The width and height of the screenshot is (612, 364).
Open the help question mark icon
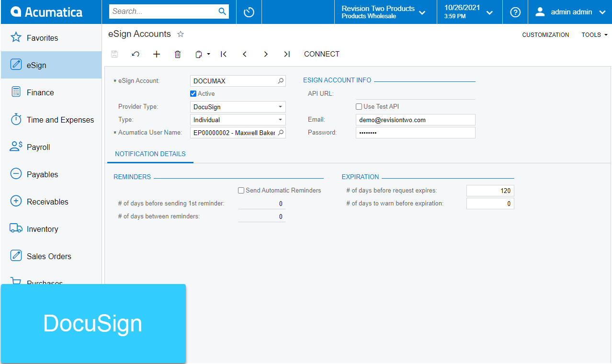point(515,12)
